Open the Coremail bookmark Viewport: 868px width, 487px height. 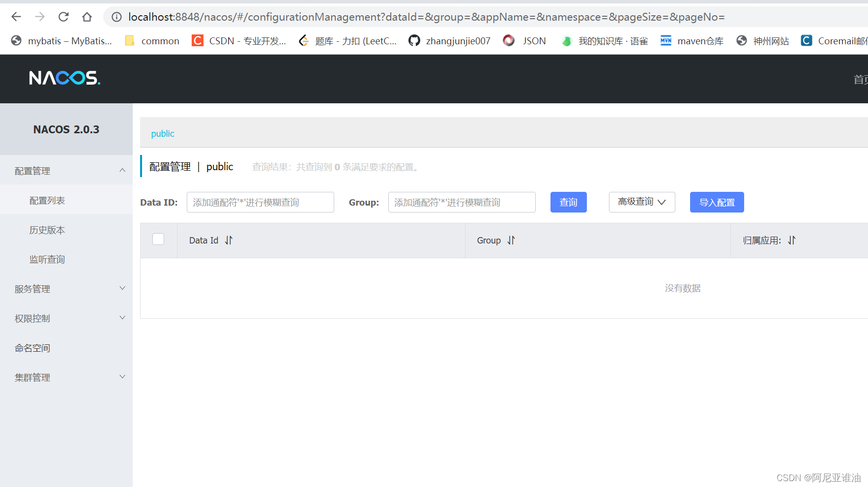click(834, 41)
